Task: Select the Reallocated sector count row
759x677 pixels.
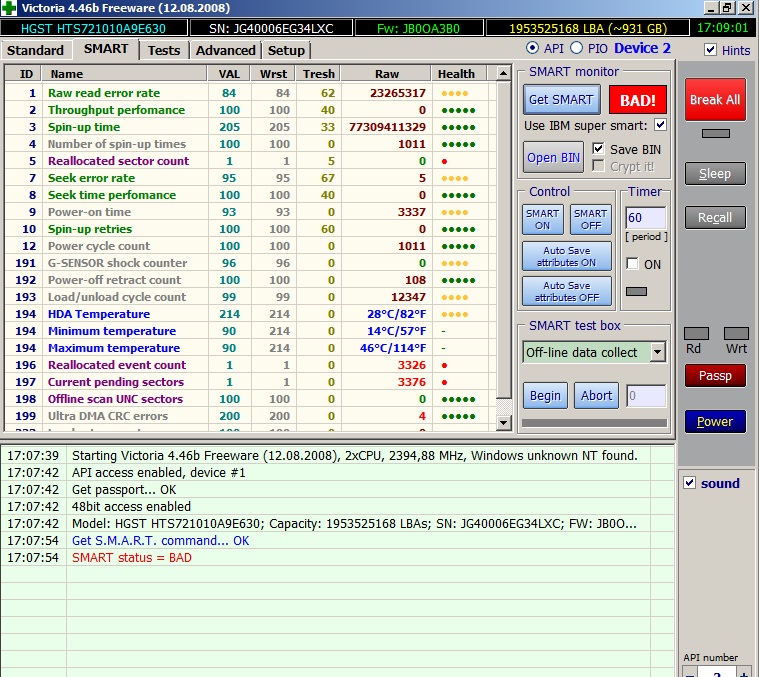Action: (250, 161)
